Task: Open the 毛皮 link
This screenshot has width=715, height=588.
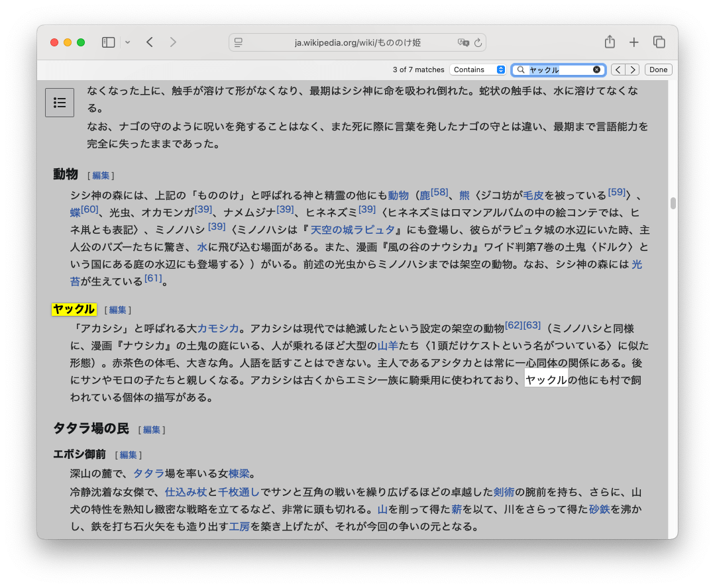Action: click(x=533, y=195)
